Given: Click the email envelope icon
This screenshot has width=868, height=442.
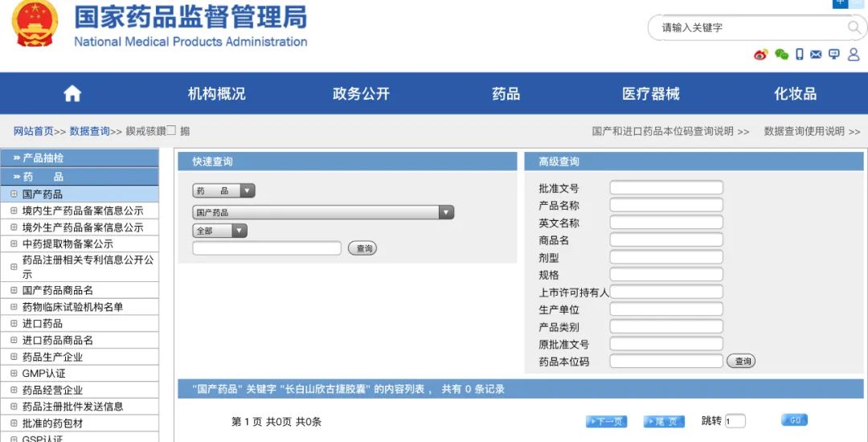Looking at the screenshot, I should [816, 55].
